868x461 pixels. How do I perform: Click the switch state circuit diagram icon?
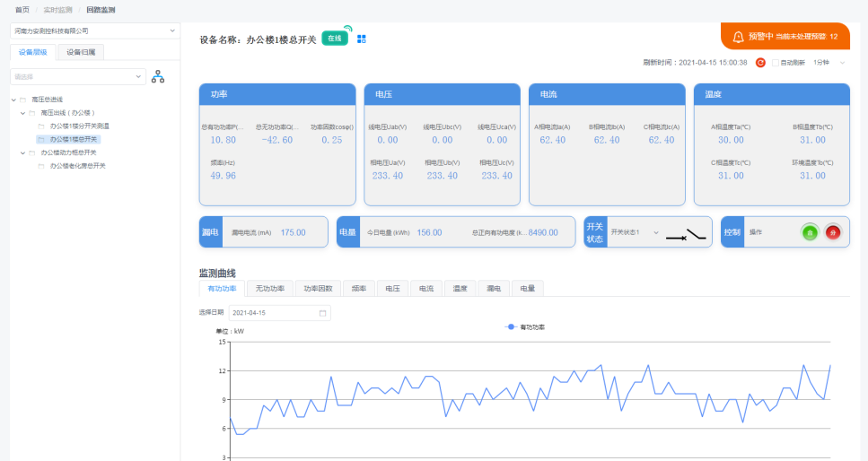pyautogui.click(x=686, y=235)
